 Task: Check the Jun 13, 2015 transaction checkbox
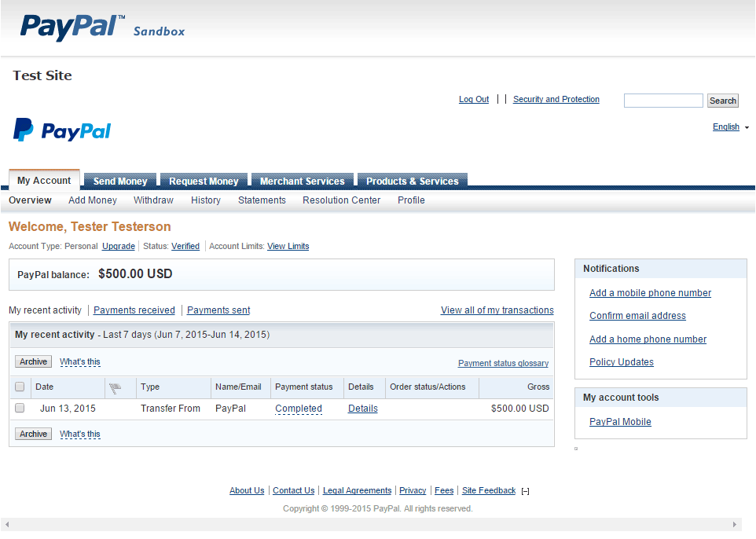[20, 408]
